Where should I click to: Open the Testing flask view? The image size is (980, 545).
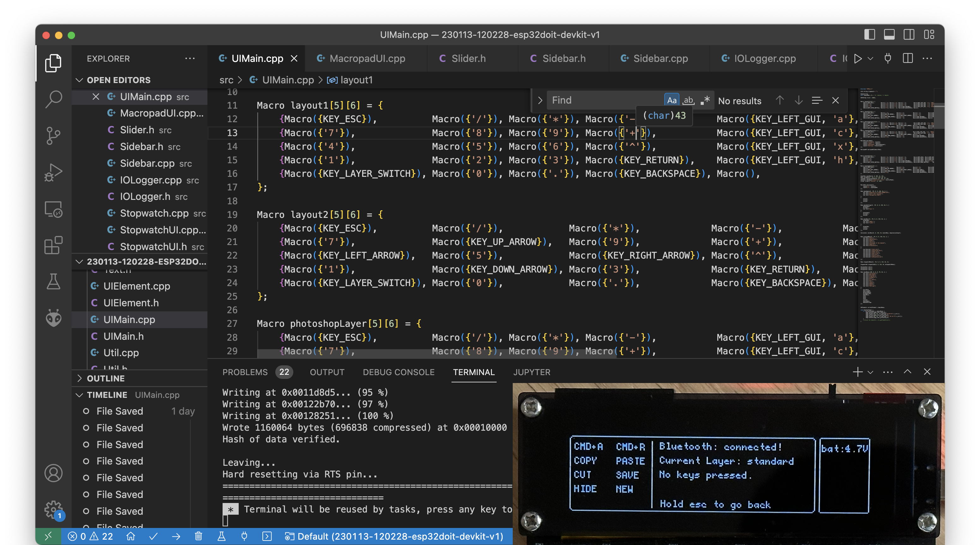(53, 282)
